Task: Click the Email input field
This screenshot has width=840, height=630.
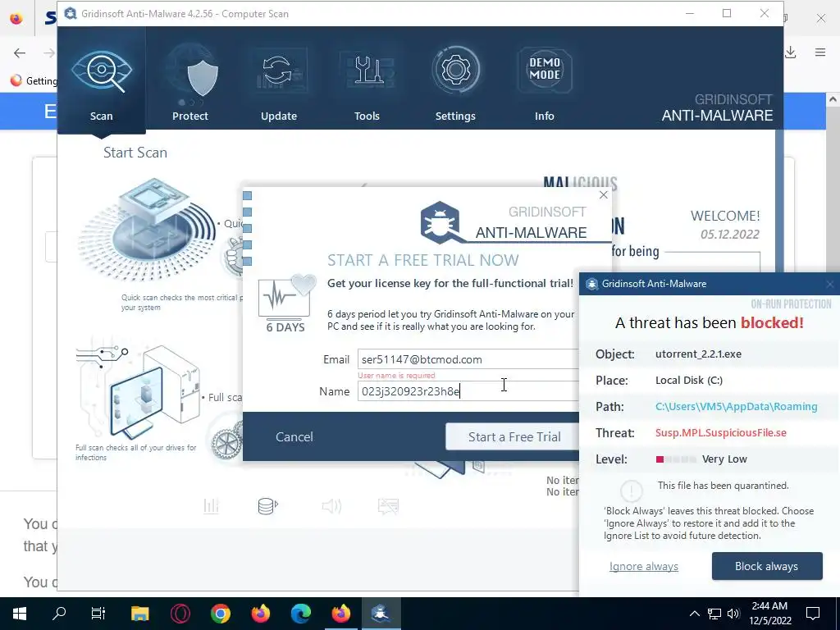Action: 468,359
